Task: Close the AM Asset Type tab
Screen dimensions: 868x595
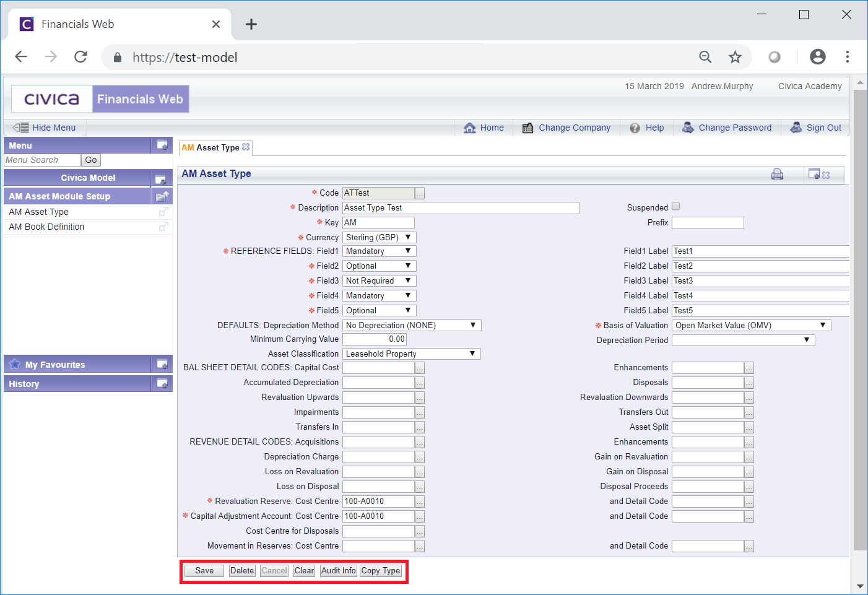Action: click(x=246, y=147)
